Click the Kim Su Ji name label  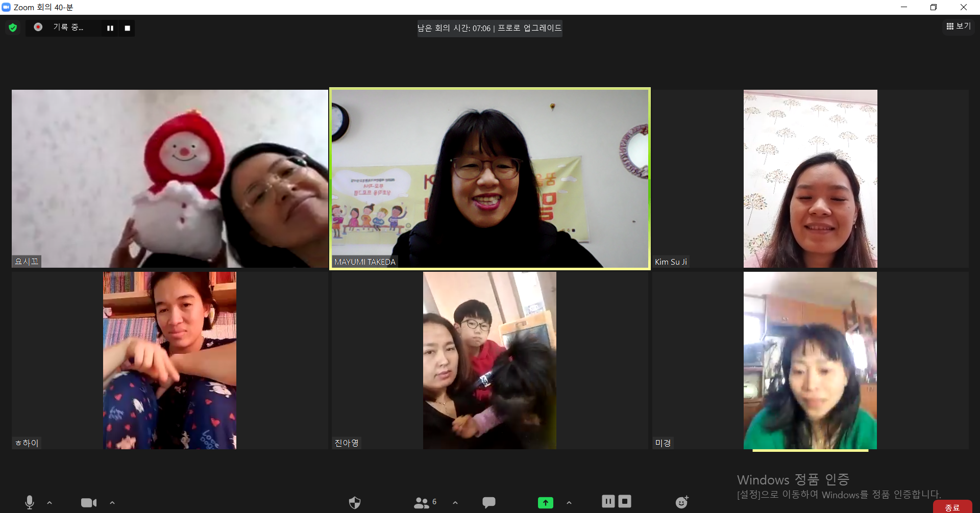pyautogui.click(x=671, y=262)
